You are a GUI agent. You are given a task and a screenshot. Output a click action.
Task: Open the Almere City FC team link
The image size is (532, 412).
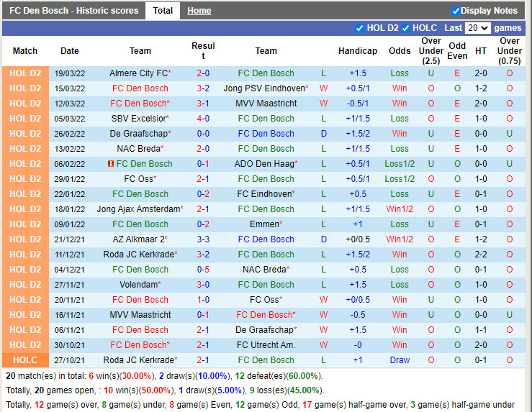click(137, 73)
